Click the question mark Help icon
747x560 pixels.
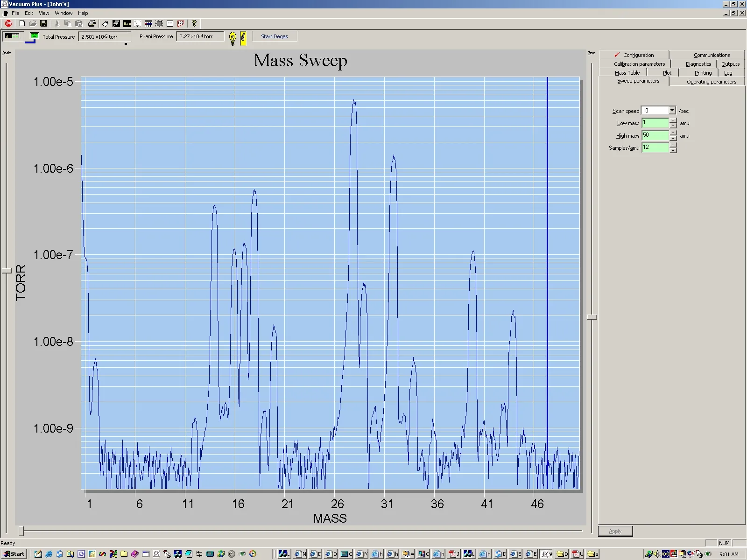(x=194, y=23)
